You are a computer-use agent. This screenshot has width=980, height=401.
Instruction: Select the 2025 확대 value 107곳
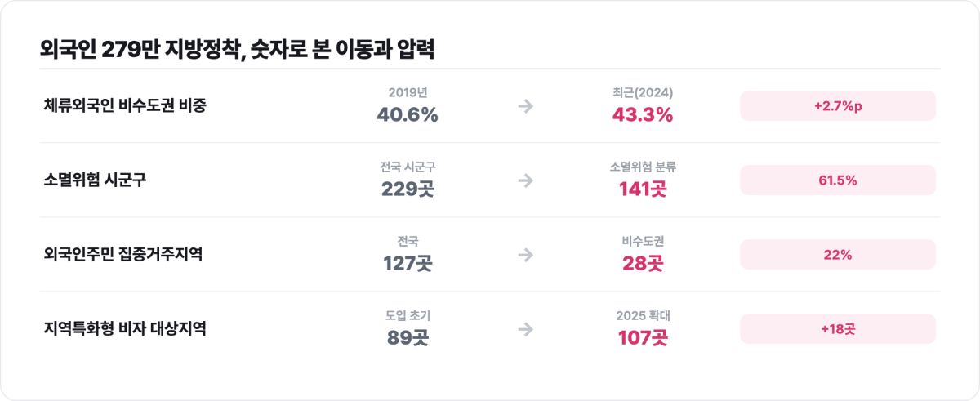643,338
